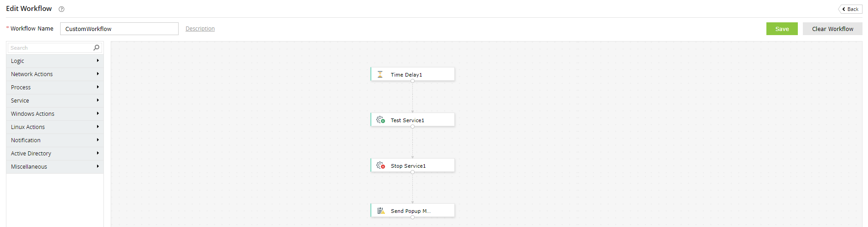The width and height of the screenshot is (868, 227).
Task: Click the search magnifier icon
Action: (x=96, y=47)
